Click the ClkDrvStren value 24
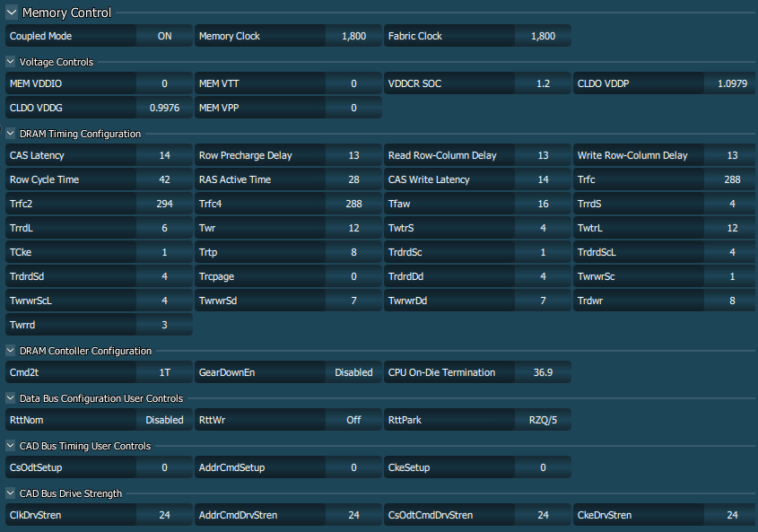Image resolution: width=758 pixels, height=532 pixels. [x=164, y=515]
